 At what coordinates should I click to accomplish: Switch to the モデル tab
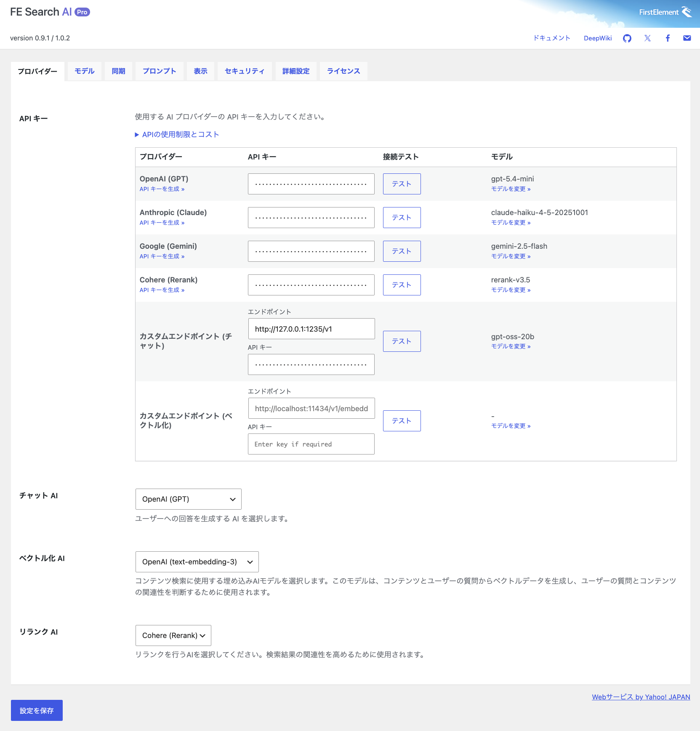tap(85, 71)
